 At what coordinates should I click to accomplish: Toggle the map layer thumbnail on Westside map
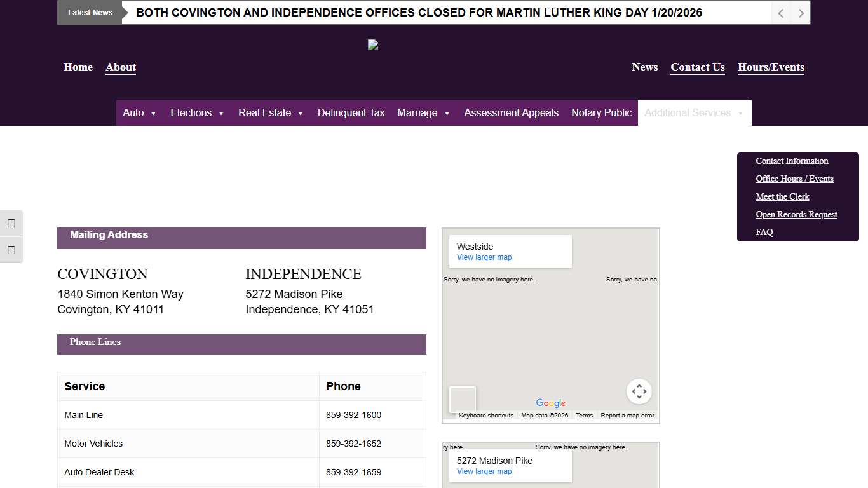click(462, 400)
